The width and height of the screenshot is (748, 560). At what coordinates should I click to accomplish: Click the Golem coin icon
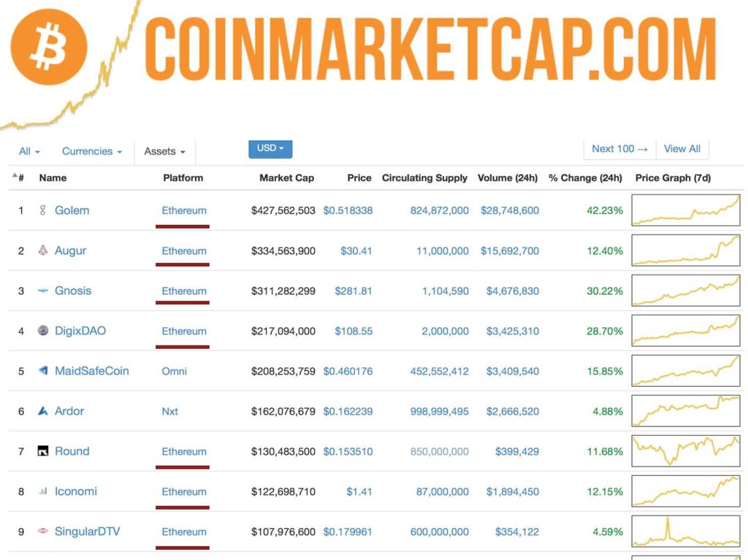pyautogui.click(x=43, y=210)
